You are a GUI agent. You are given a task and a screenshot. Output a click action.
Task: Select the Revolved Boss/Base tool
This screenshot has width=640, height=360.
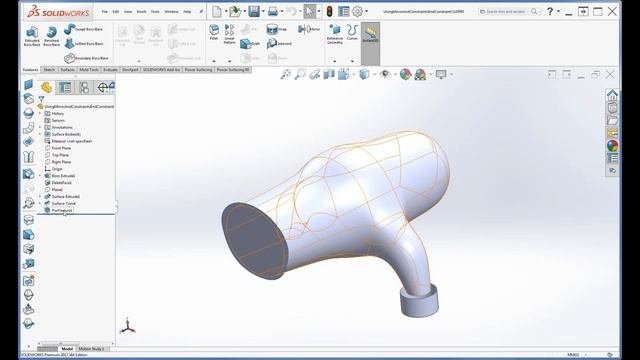tap(51, 36)
